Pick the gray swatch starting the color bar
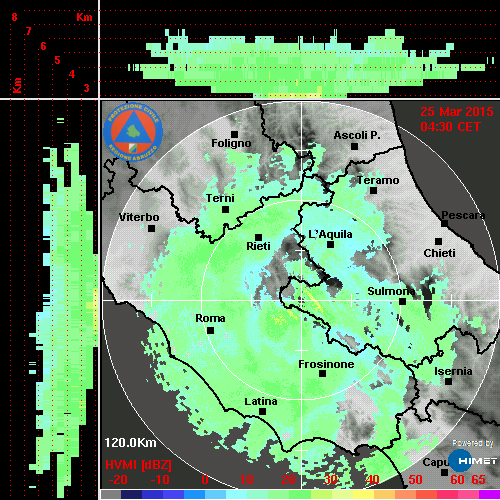This screenshot has width=500, height=500. pos(111,494)
